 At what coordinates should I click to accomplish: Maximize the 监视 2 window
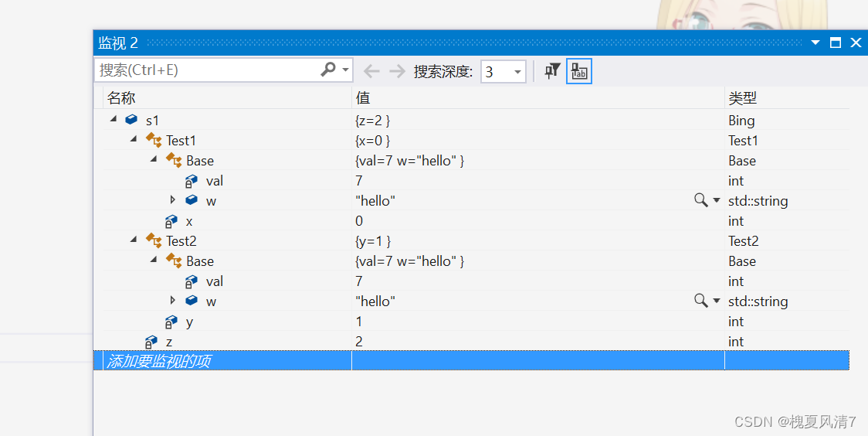coord(836,43)
